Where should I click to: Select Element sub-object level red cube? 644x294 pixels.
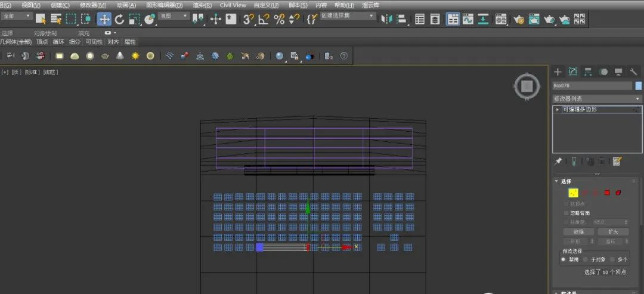point(618,193)
